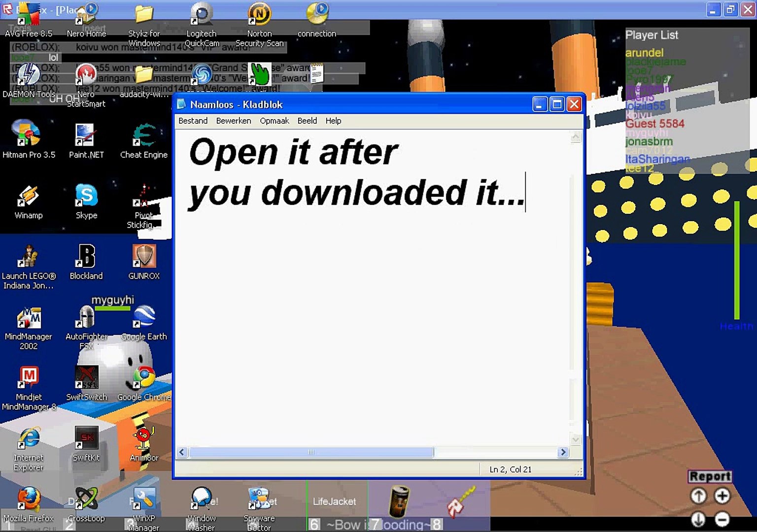Screen dimensions: 757x532
Task: Minimize the Naamloos Kladblok window
Action: (x=540, y=104)
